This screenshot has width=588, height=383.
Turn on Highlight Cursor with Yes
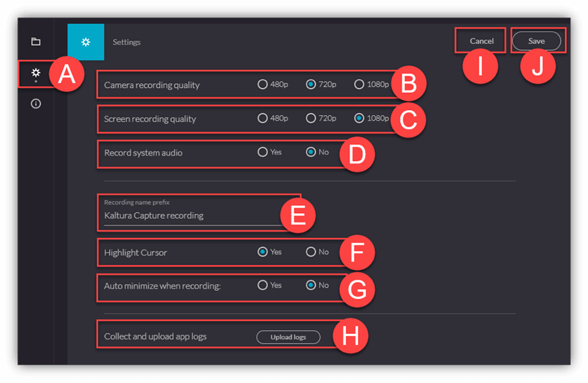(x=263, y=252)
